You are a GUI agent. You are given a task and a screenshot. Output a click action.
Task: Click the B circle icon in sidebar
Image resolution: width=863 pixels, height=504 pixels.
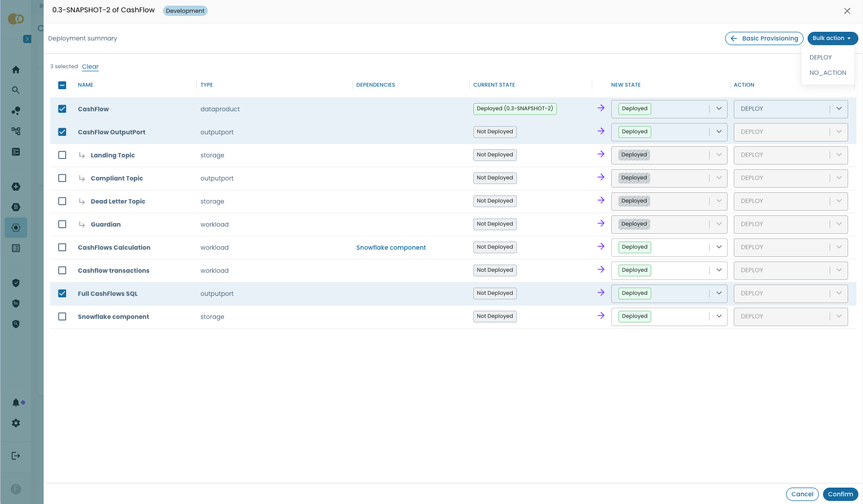(16, 207)
